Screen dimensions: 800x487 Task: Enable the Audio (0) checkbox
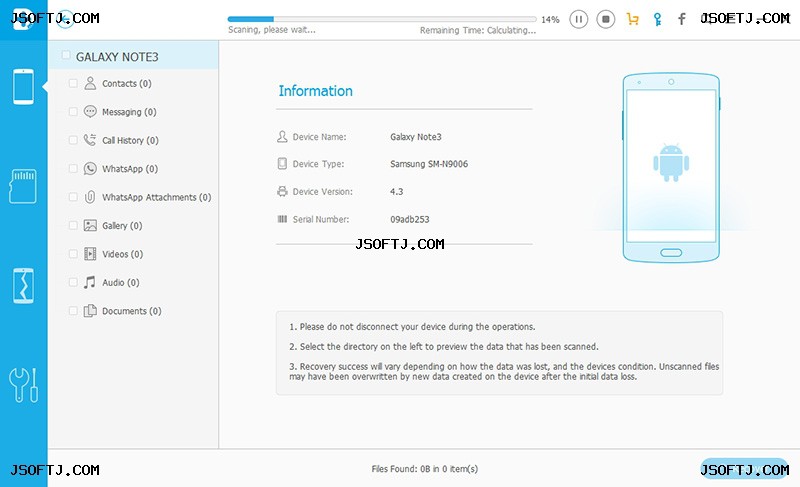(x=73, y=282)
